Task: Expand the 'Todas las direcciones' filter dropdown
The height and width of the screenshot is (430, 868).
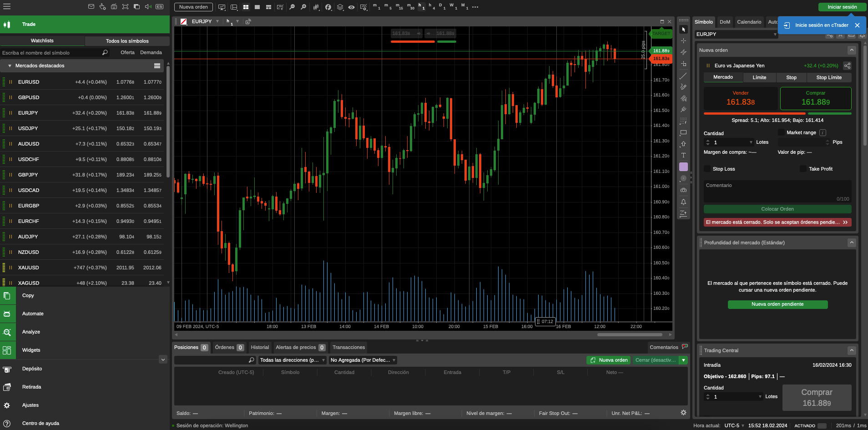Action: [x=323, y=360]
